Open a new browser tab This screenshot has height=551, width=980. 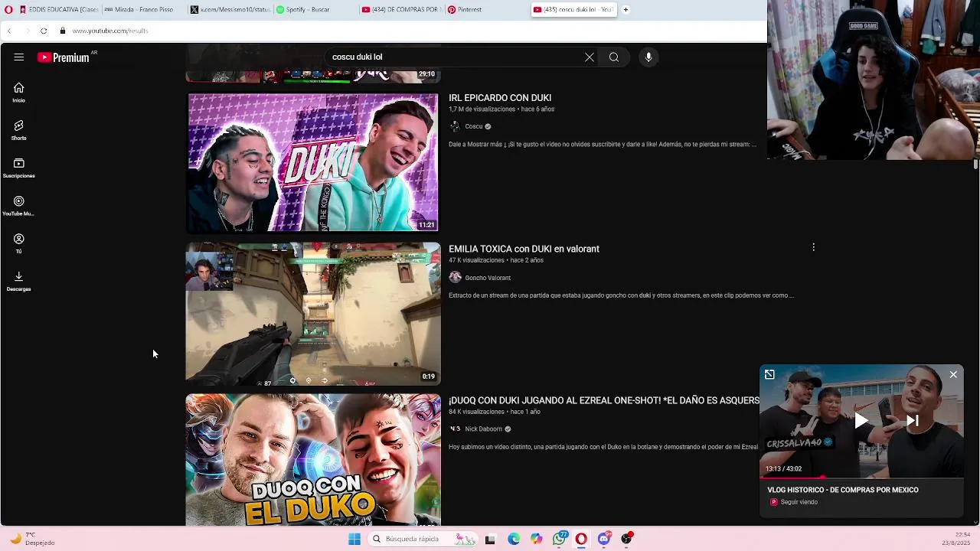(626, 10)
